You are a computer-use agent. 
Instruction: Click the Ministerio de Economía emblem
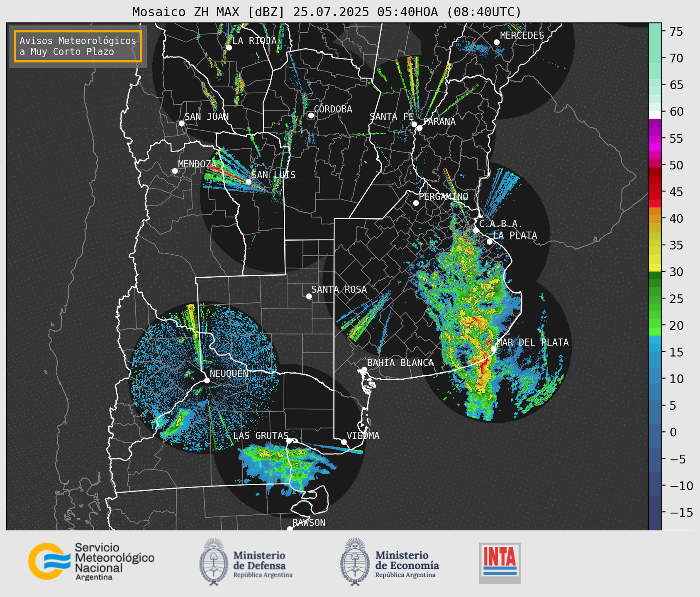pyautogui.click(x=355, y=562)
